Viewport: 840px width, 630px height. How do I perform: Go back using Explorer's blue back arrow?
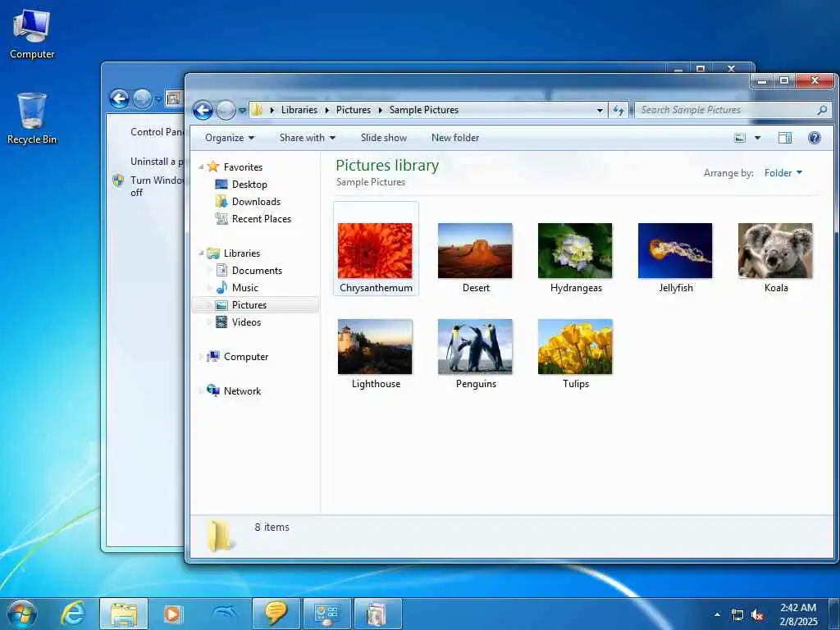tap(203, 111)
